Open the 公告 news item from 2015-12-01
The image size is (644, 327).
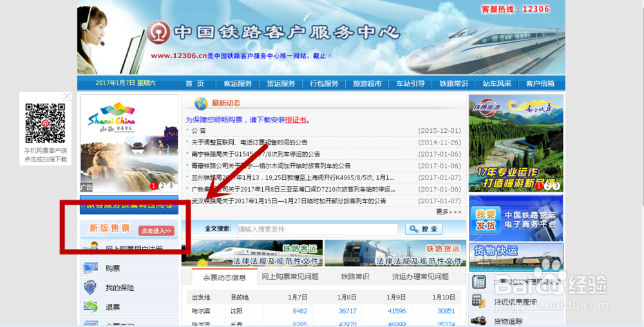(199, 130)
